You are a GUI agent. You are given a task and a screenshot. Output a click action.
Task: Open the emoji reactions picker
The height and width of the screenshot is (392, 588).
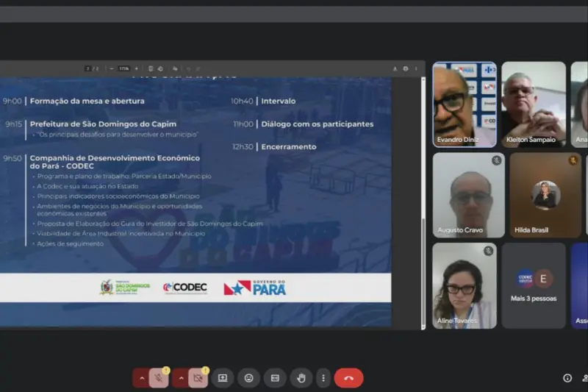coord(249,378)
